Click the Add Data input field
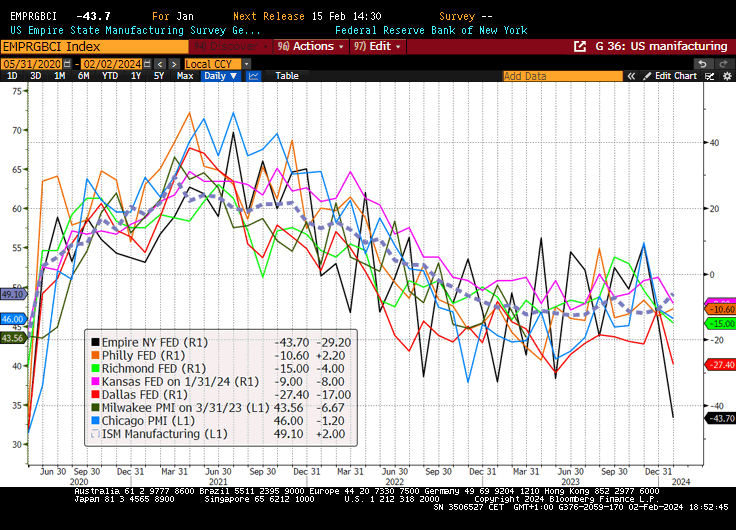736x530 pixels. [x=562, y=76]
